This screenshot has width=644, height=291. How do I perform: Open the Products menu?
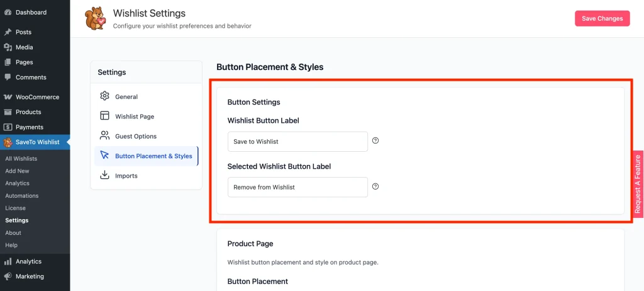(35, 112)
